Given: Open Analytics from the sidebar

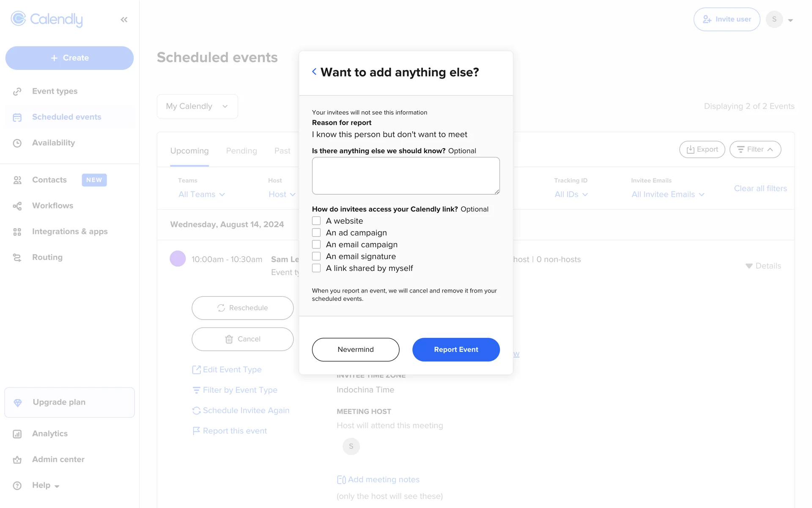Looking at the screenshot, I should [49, 433].
